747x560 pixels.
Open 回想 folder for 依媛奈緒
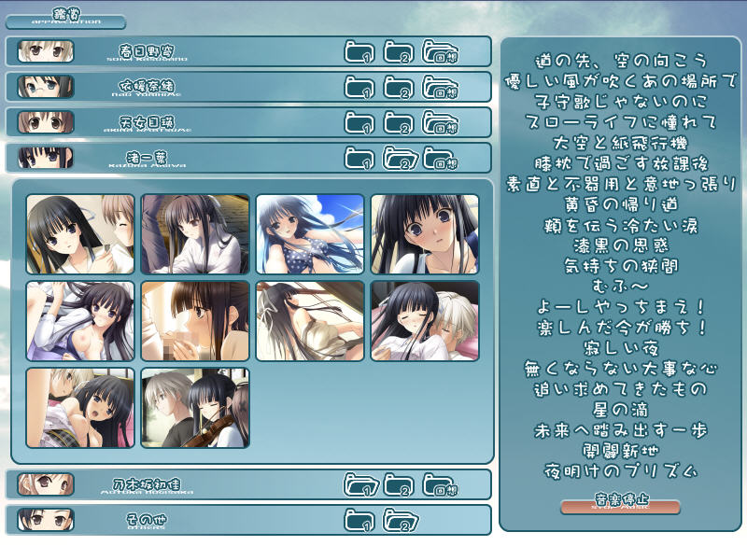click(x=440, y=87)
